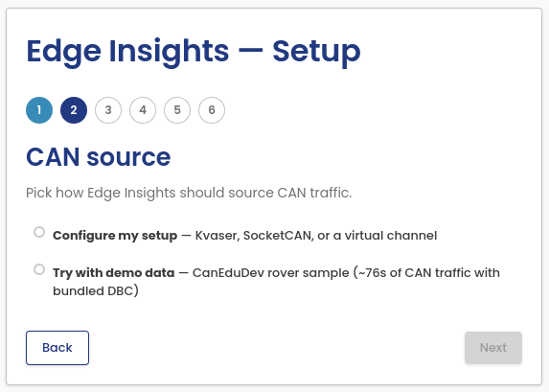The width and height of the screenshot is (549, 392).
Task: Click the bold "Configure my setup" label
Action: point(115,236)
